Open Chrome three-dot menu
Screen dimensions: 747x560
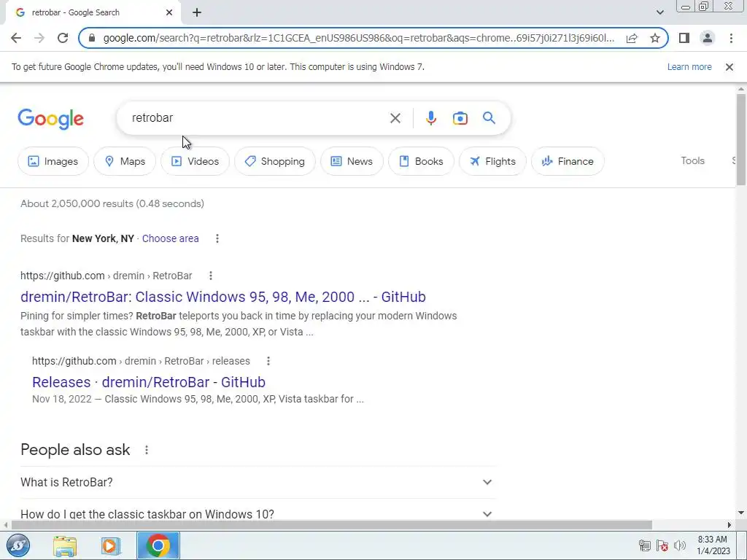731,38
